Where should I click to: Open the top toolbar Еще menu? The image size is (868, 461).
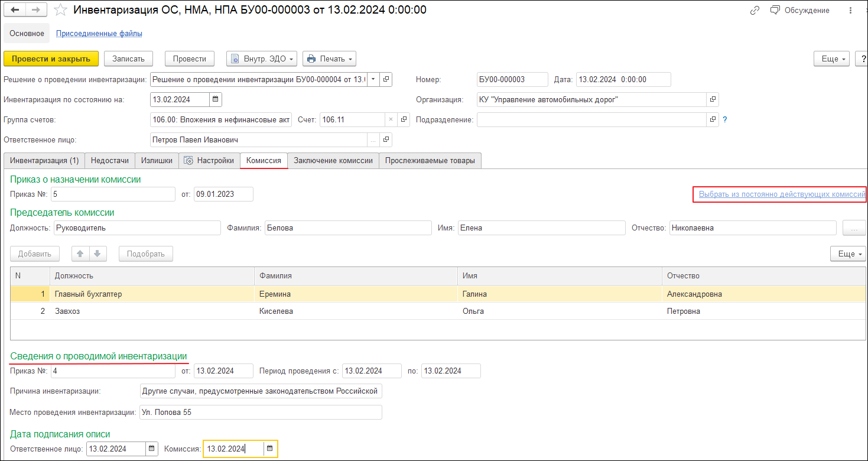[832, 59]
